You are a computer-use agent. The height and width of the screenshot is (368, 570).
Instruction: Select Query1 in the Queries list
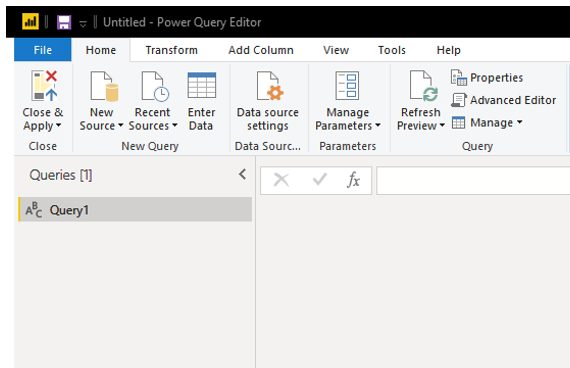point(135,209)
